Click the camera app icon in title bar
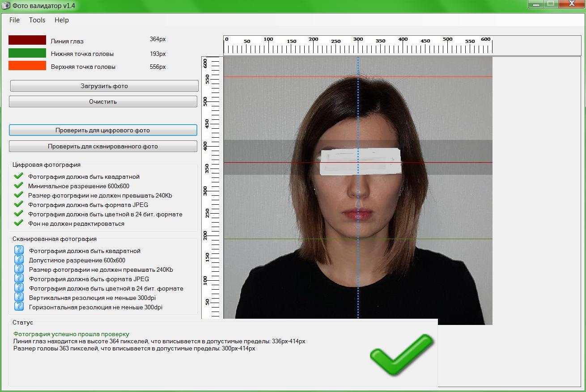This screenshot has height=392, width=586. (x=6, y=6)
